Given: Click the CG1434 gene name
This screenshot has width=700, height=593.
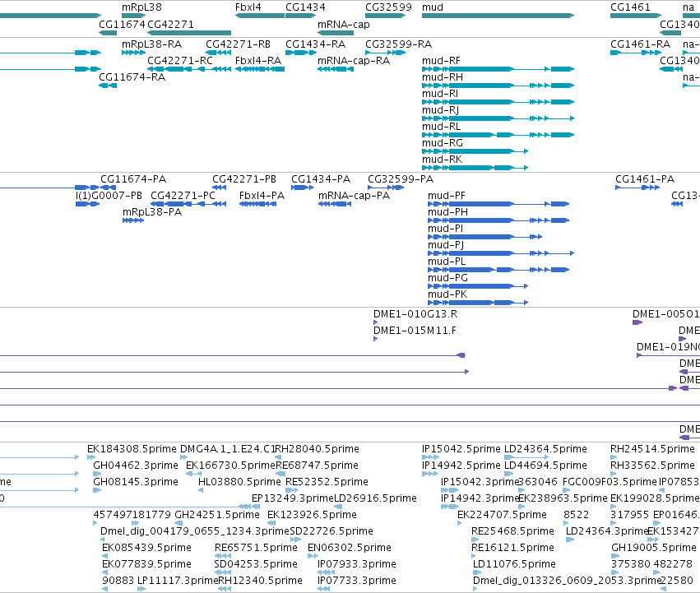Looking at the screenshot, I should (305, 7).
